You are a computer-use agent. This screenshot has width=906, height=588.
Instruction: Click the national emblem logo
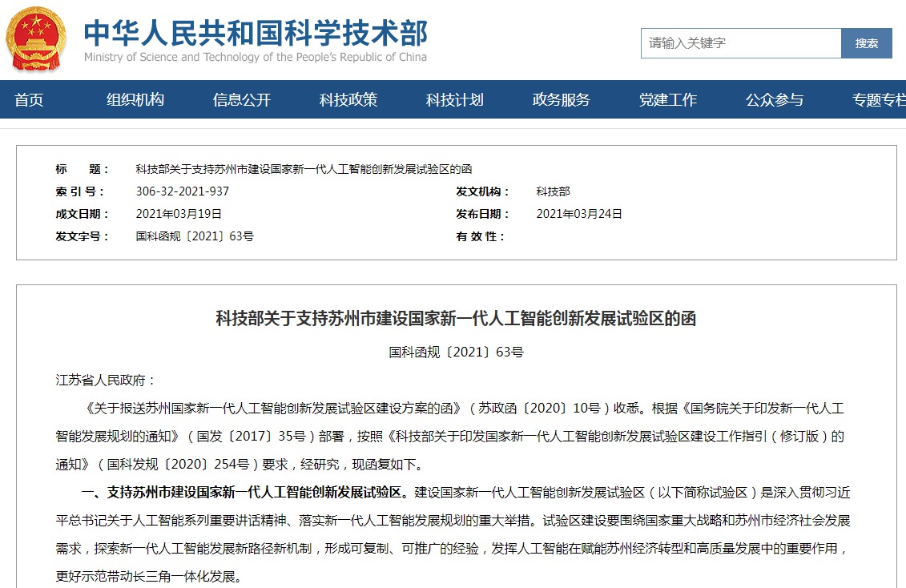click(36, 38)
